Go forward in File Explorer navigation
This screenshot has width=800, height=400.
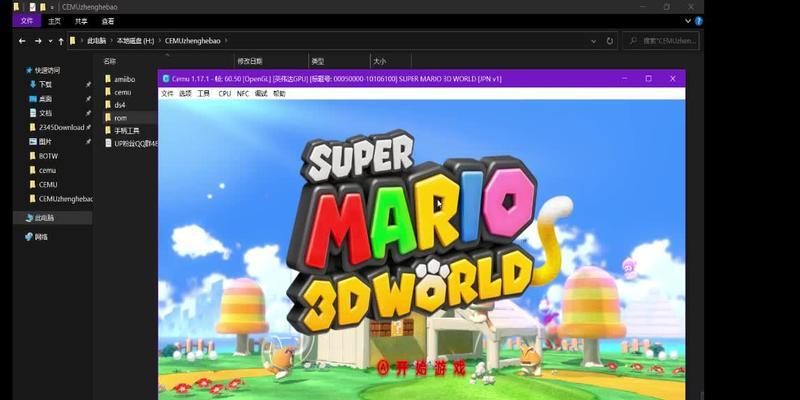[x=38, y=41]
